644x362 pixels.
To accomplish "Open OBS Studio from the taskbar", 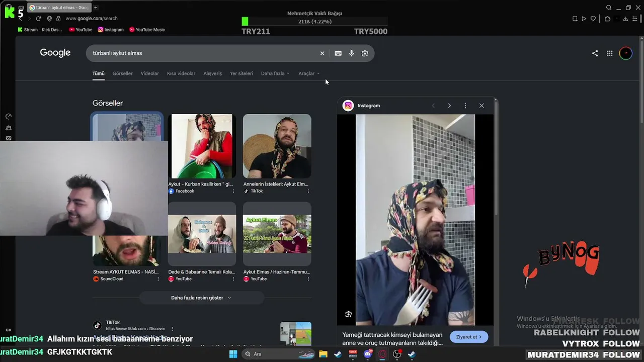I will point(397,354).
